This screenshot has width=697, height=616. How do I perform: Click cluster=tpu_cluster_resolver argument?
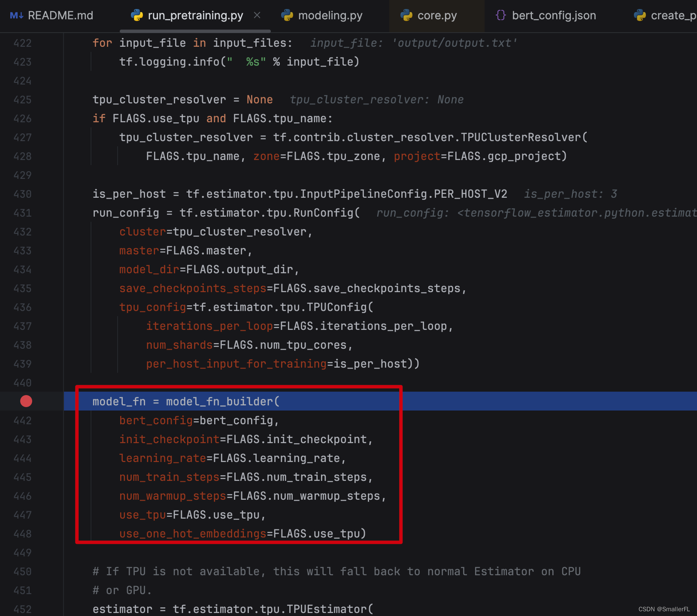coord(216,232)
